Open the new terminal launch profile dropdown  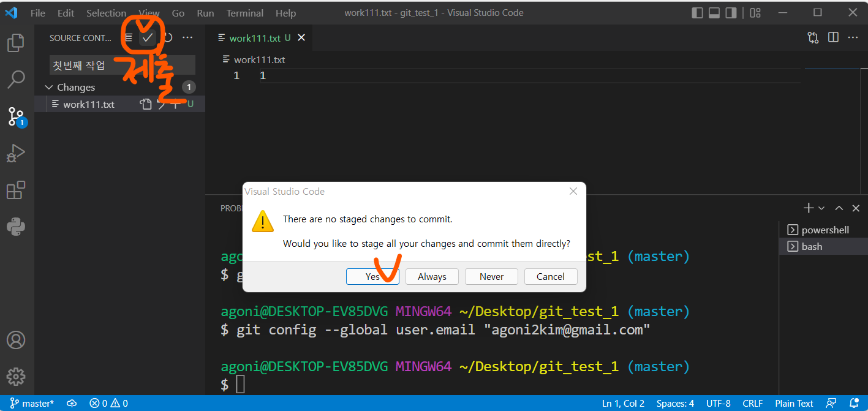(x=821, y=208)
